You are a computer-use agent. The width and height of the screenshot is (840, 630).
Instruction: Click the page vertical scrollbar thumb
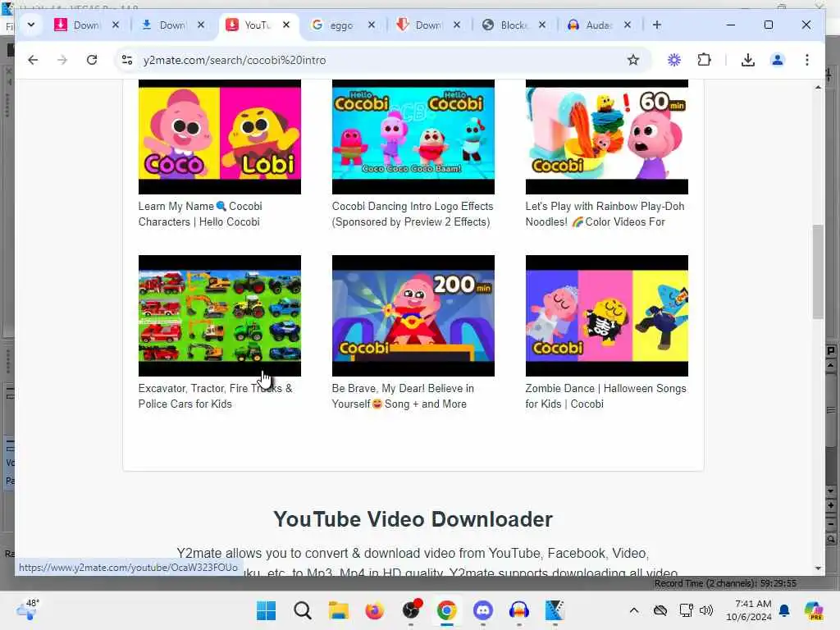[x=818, y=272]
